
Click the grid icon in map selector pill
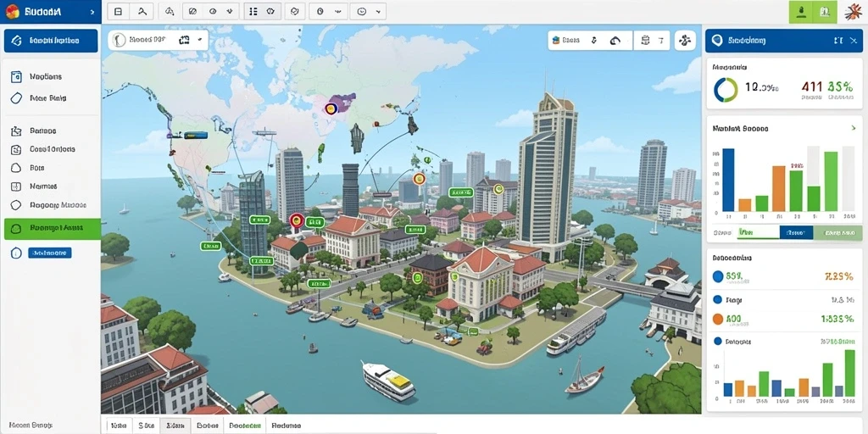(x=184, y=39)
